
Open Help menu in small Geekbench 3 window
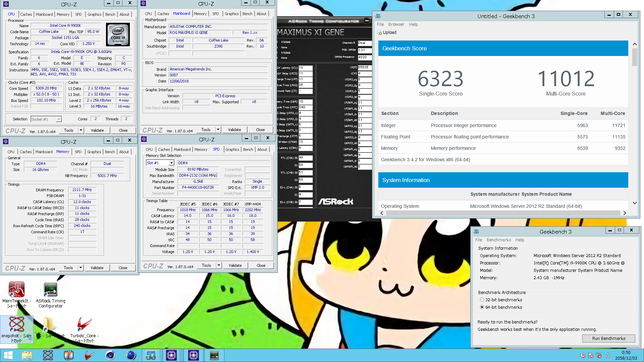(x=520, y=240)
